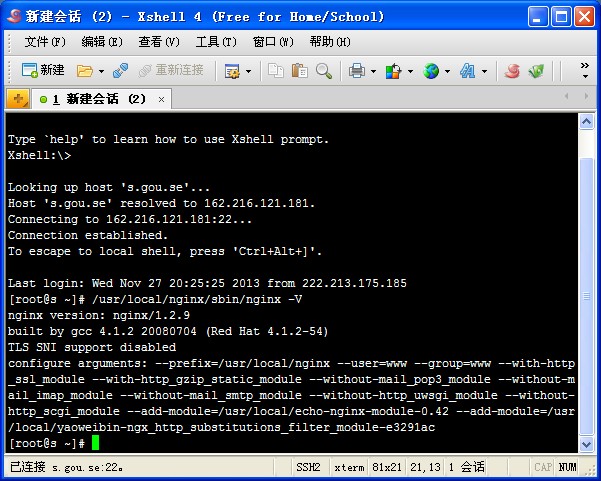
Task: Click the connect/disconnect link icon
Action: coord(120,71)
